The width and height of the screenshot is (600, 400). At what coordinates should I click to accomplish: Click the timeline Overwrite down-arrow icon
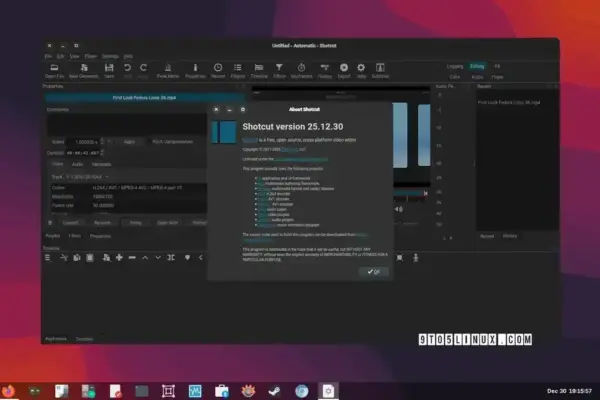pos(158,258)
